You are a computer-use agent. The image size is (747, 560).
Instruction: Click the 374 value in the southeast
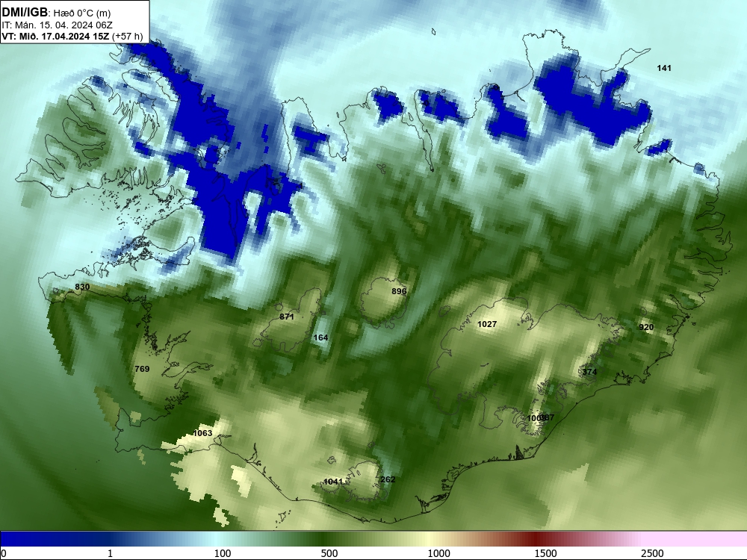coord(589,372)
